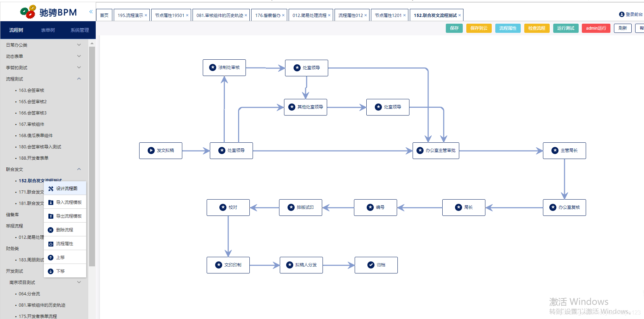
Task: Click the star icon on 办公室主管审批 node
Action: [x=420, y=150]
